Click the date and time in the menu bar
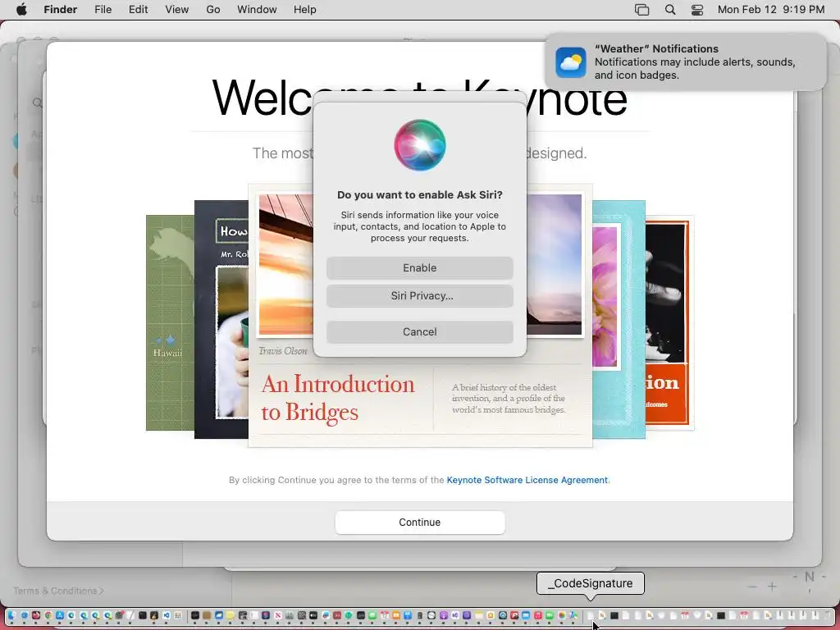840x630 pixels. click(x=771, y=10)
